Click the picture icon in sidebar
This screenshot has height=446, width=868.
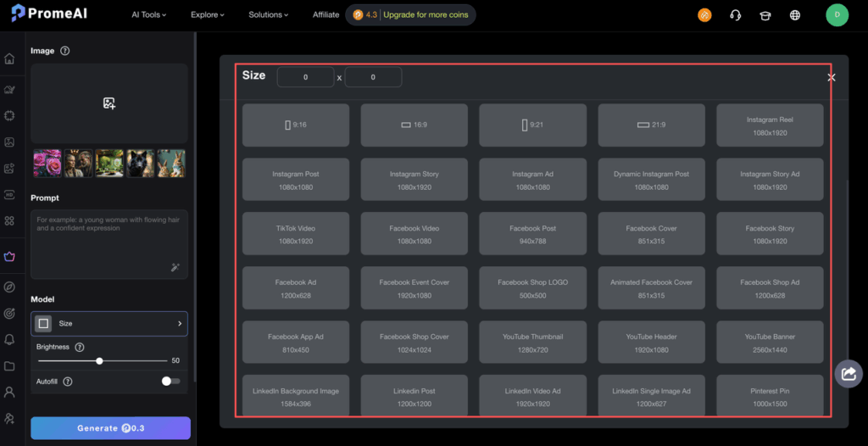[8, 142]
